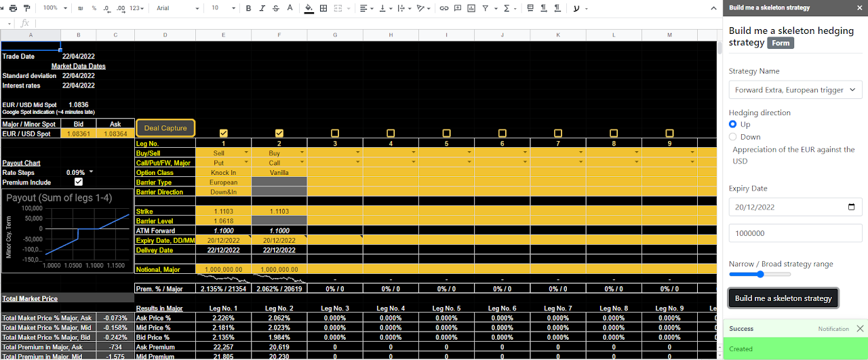Uncheck the Leg 1 checkbox
868x360 pixels.
click(224, 134)
